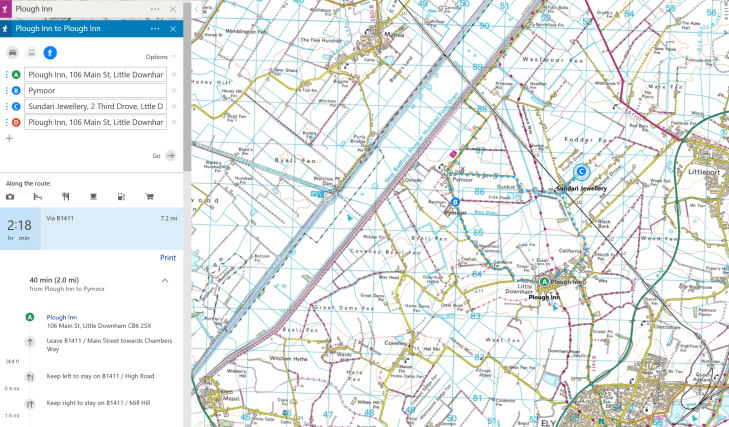Select the transit travel mode

31,51
